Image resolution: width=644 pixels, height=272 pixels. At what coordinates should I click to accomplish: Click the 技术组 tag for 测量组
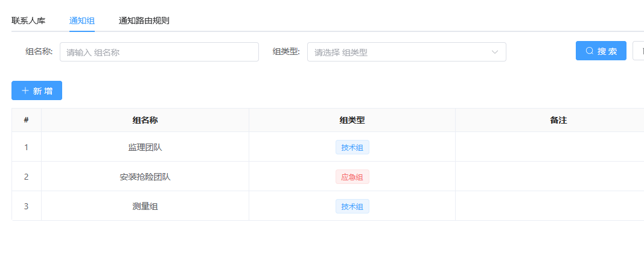click(x=352, y=206)
